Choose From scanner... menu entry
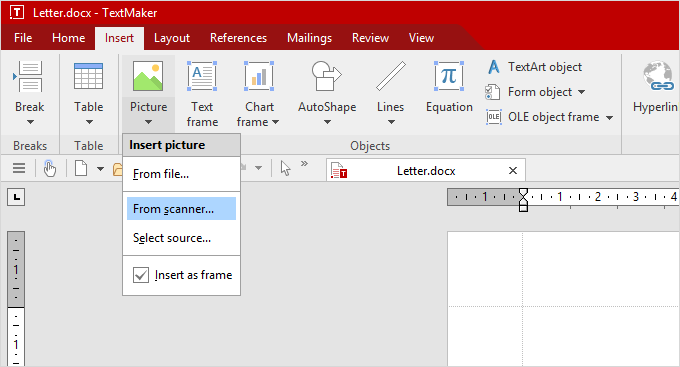 (181, 209)
